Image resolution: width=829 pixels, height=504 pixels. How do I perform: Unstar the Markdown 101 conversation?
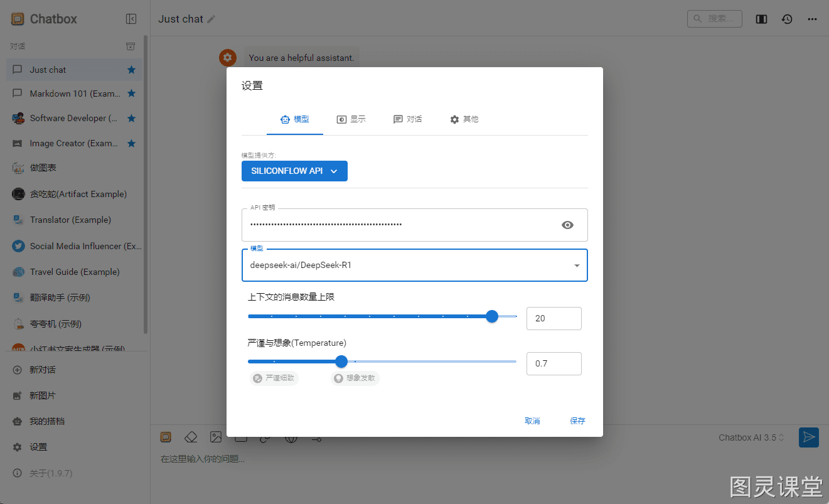[x=131, y=94]
